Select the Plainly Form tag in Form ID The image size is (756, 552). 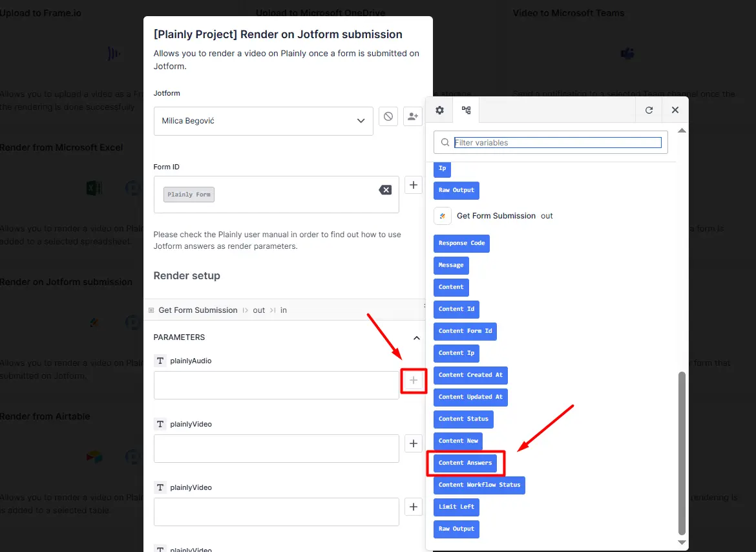188,194
